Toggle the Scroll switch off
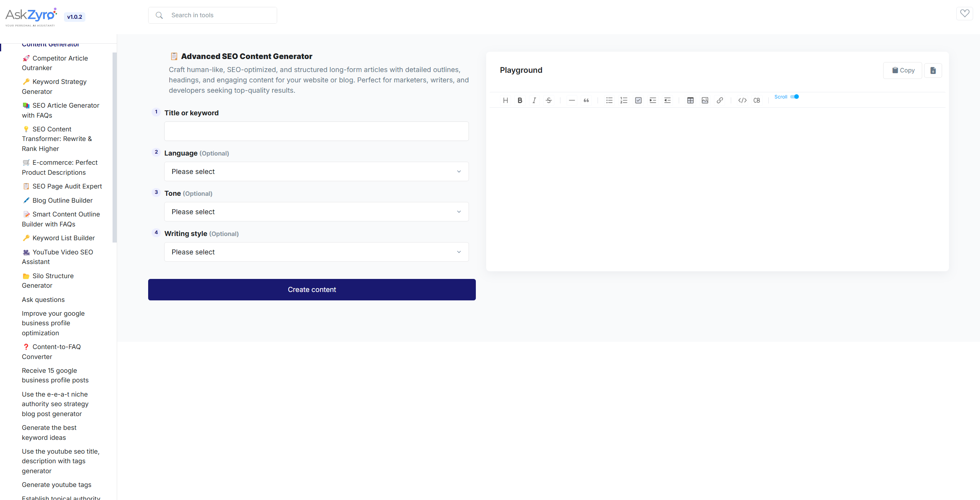This screenshot has width=980, height=500. coord(795,97)
